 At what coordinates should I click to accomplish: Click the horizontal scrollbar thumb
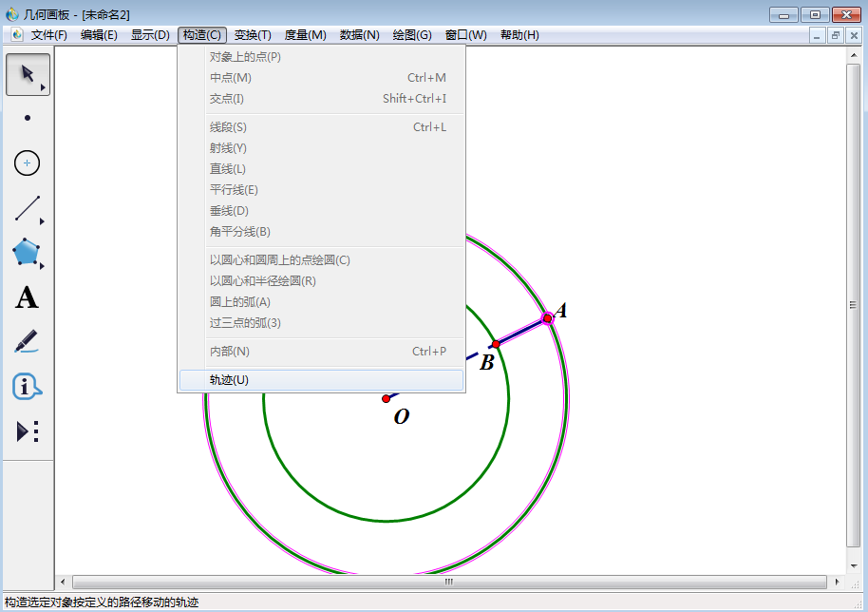pyautogui.click(x=449, y=583)
